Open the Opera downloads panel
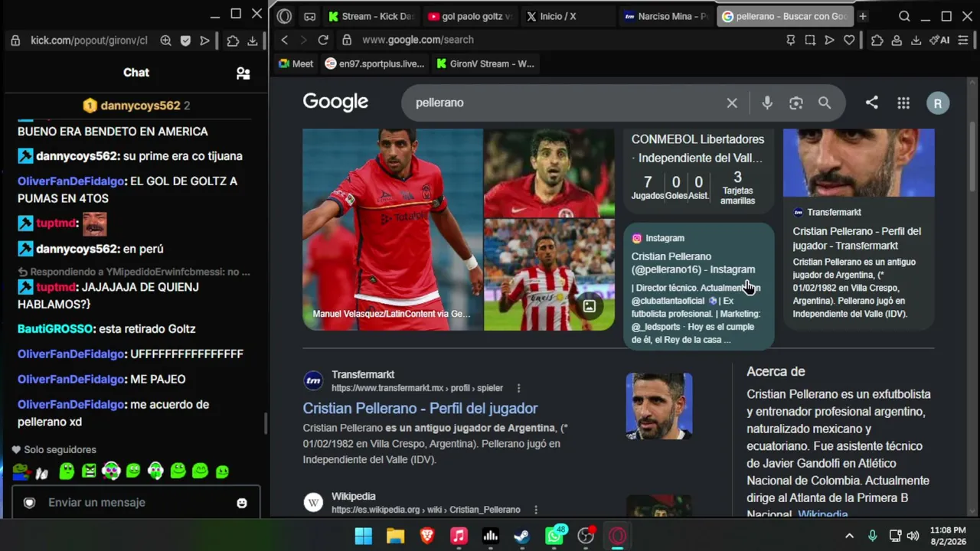 click(916, 40)
